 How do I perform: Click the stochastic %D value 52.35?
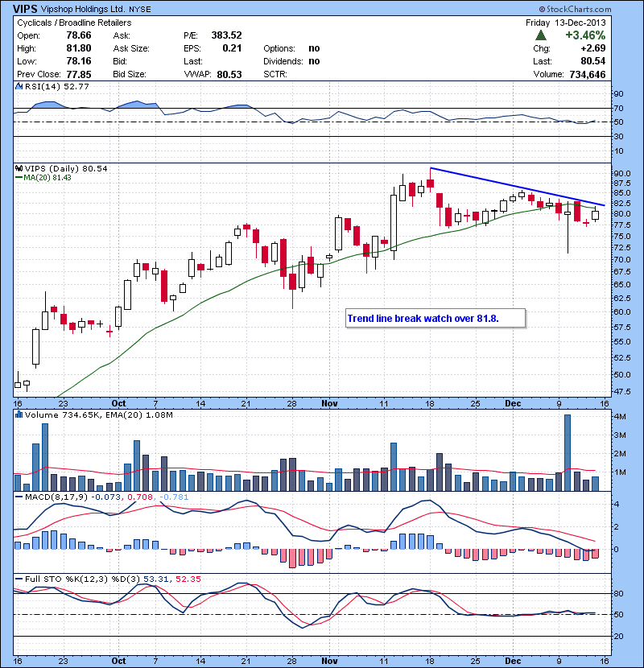188,579
